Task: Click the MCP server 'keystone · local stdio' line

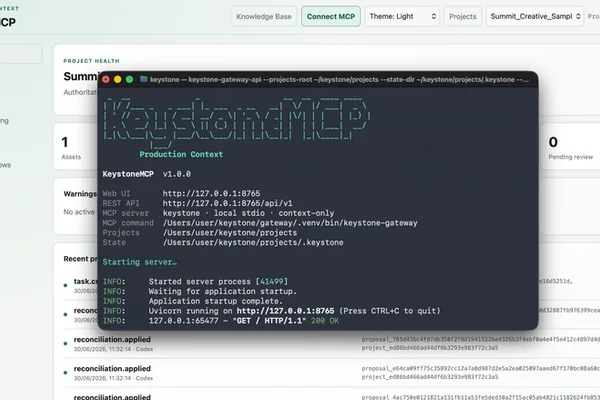Action: [x=248, y=213]
